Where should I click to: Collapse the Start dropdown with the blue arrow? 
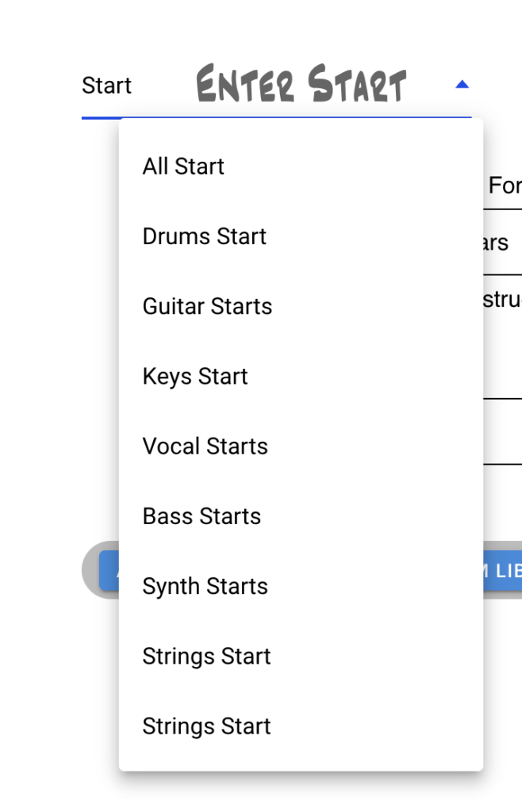click(462, 85)
